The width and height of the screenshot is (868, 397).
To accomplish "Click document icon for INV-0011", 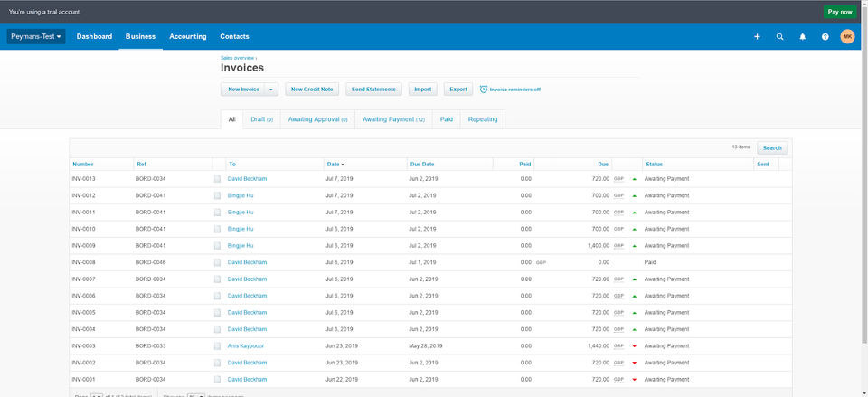I will 218,213.
